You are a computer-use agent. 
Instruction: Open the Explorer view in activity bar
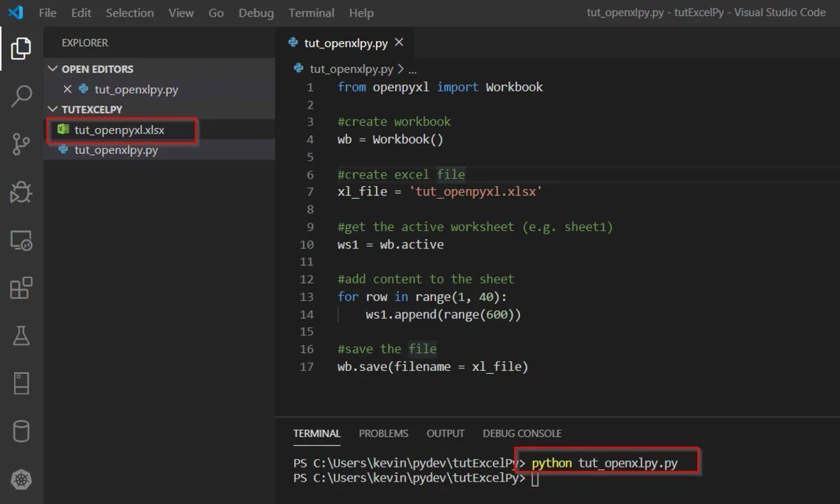tap(21, 48)
